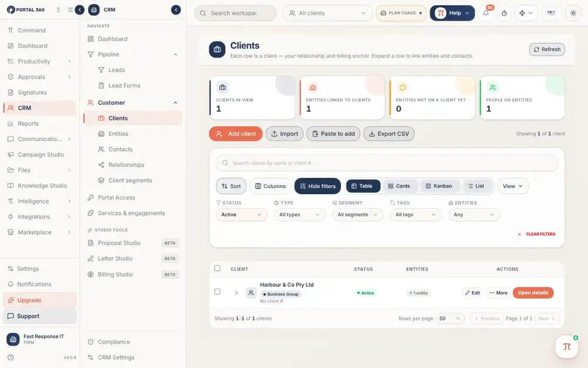The width and height of the screenshot is (588, 368).
Task: Open Billing Studio beta
Action: (x=133, y=275)
